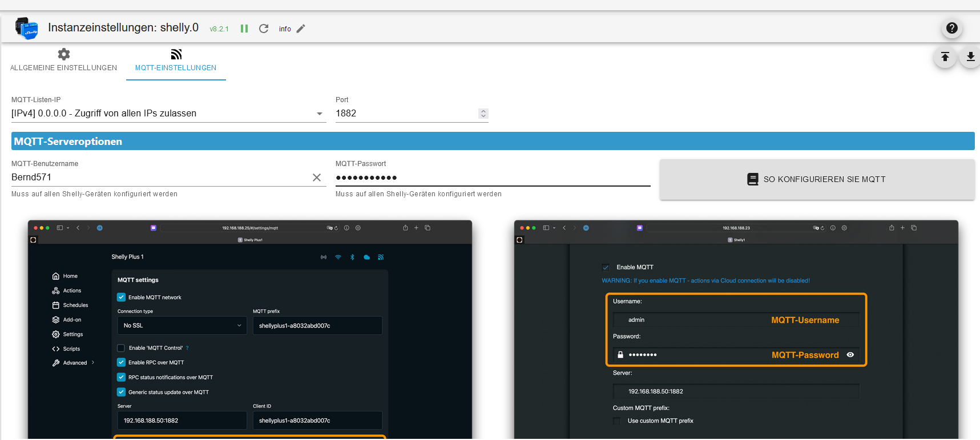
Task: Switch to MQTT-Einstellungen tab
Action: click(x=176, y=61)
